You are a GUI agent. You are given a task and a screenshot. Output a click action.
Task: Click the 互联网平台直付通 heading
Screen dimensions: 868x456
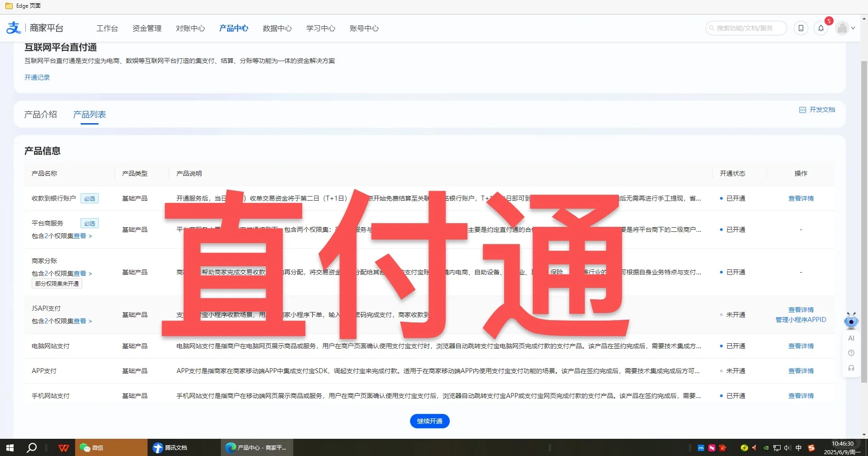click(x=61, y=48)
